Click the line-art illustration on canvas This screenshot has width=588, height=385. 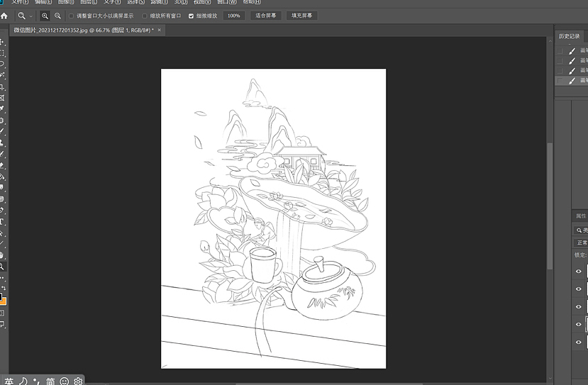click(273, 218)
